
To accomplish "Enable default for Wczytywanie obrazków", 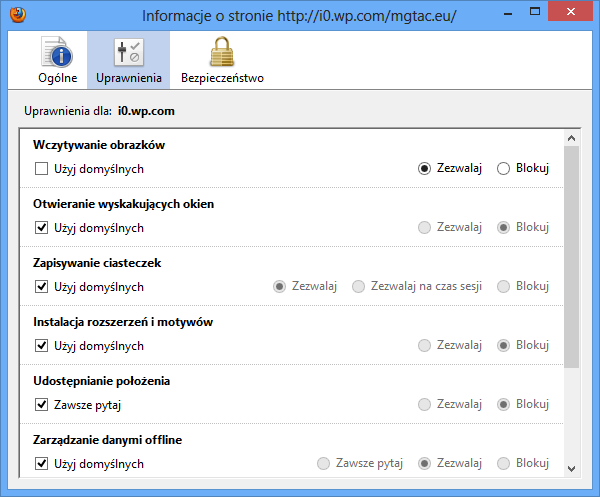I will click(x=42, y=168).
